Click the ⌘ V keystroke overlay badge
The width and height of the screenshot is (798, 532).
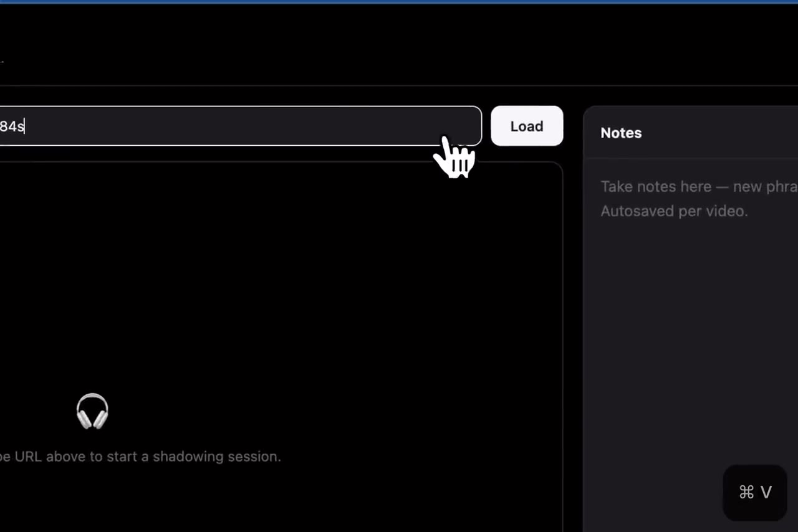(x=755, y=492)
